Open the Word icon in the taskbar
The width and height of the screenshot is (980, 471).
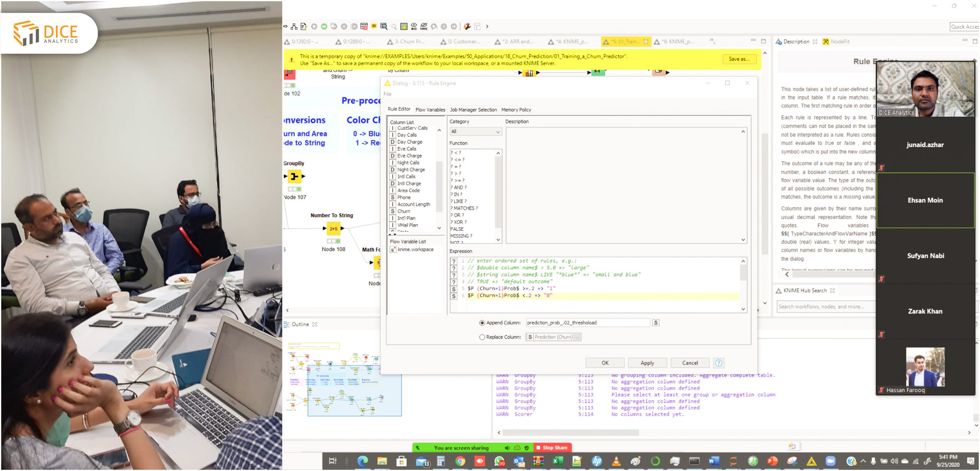(x=714, y=461)
